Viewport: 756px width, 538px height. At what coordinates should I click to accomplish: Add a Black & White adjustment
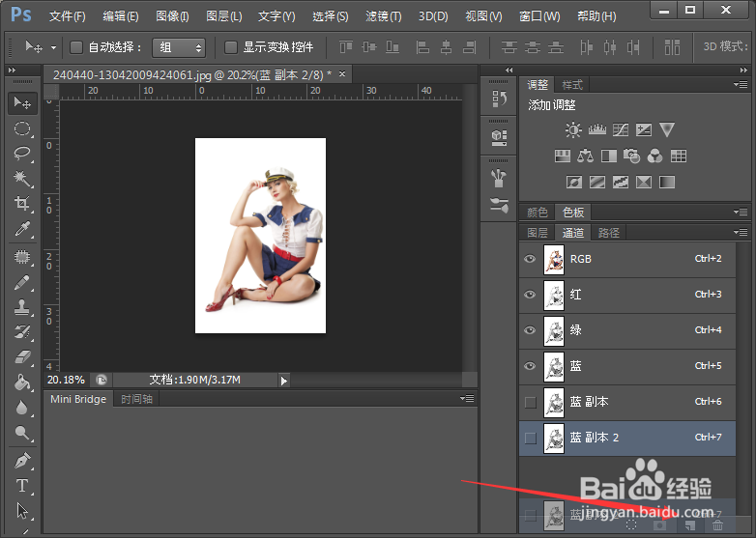pos(608,156)
